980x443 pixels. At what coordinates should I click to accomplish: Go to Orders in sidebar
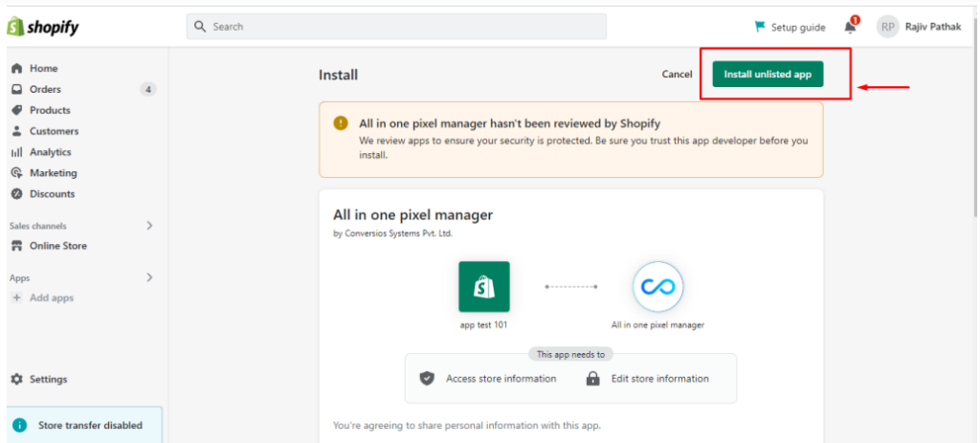tap(45, 89)
